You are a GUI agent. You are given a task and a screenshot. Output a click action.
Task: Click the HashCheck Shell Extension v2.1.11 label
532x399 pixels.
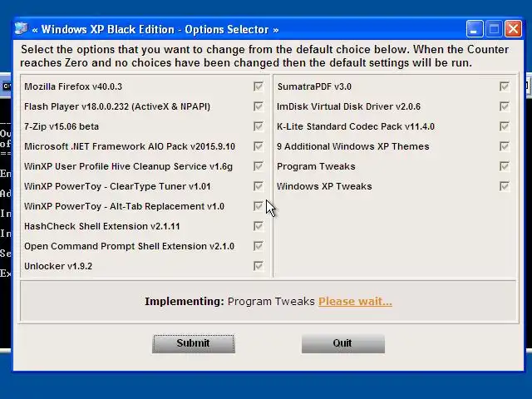(x=101, y=226)
